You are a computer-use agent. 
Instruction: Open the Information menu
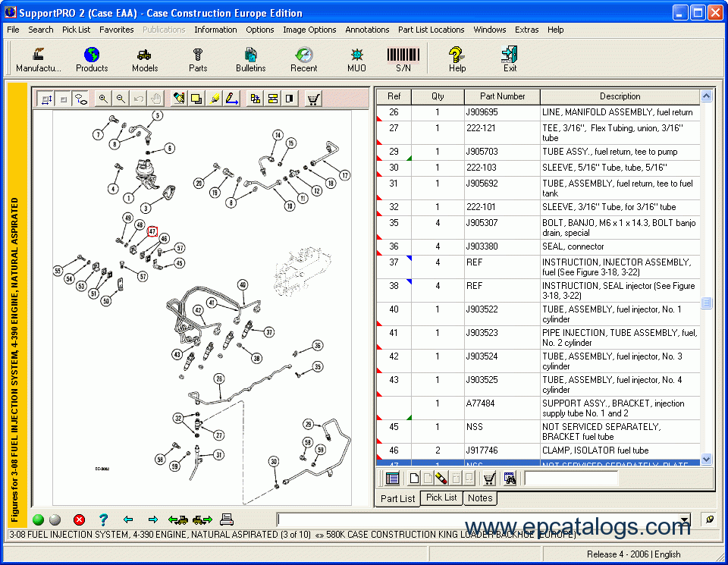tap(215, 30)
